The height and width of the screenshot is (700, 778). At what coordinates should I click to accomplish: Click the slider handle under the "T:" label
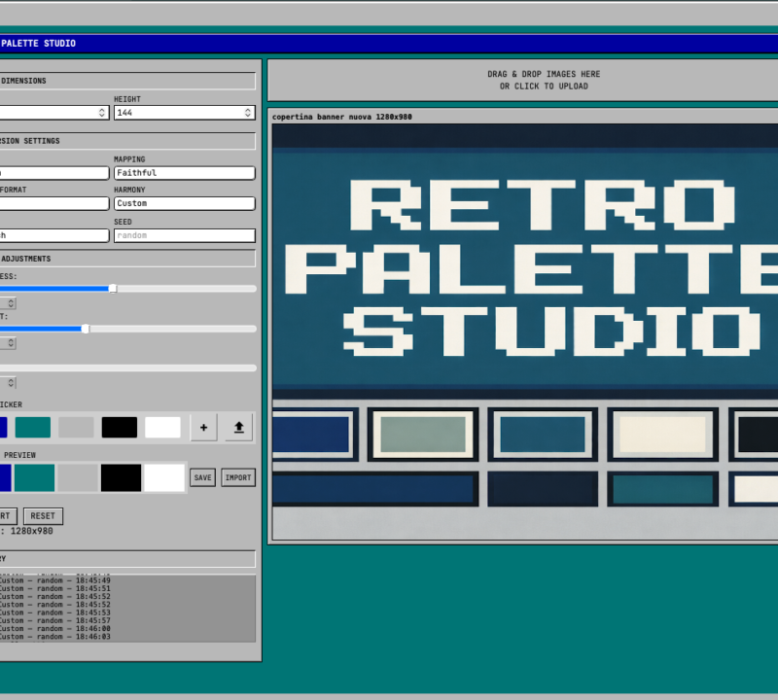click(86, 329)
